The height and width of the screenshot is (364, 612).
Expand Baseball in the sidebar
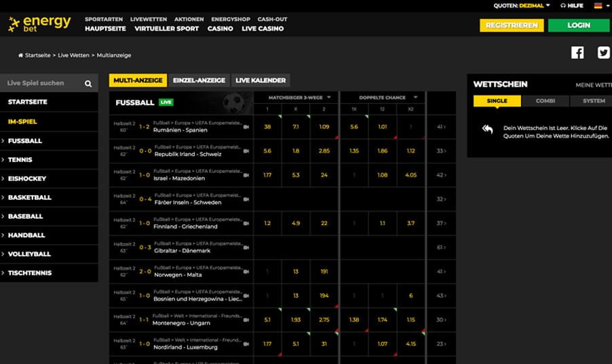pyautogui.click(x=49, y=216)
